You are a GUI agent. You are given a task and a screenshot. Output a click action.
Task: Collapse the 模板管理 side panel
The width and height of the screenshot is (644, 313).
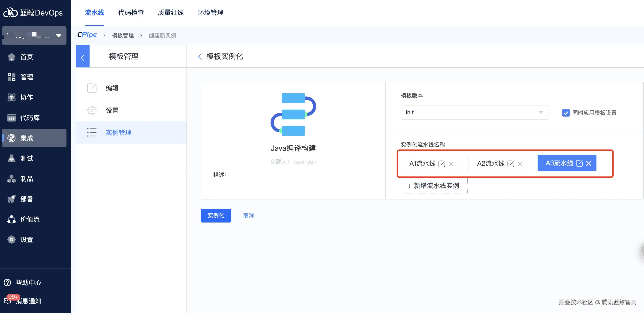82,56
